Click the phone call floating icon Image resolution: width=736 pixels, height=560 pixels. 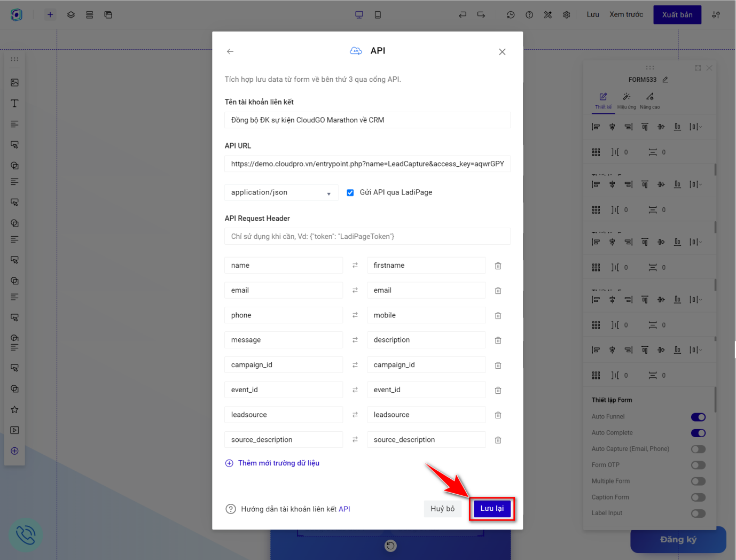[x=25, y=535]
